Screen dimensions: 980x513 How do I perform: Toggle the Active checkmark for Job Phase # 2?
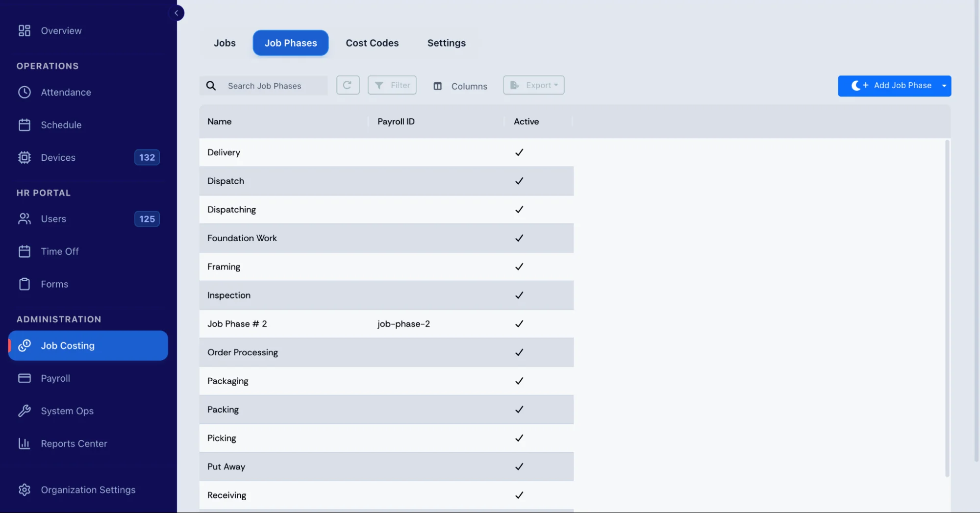(x=519, y=324)
